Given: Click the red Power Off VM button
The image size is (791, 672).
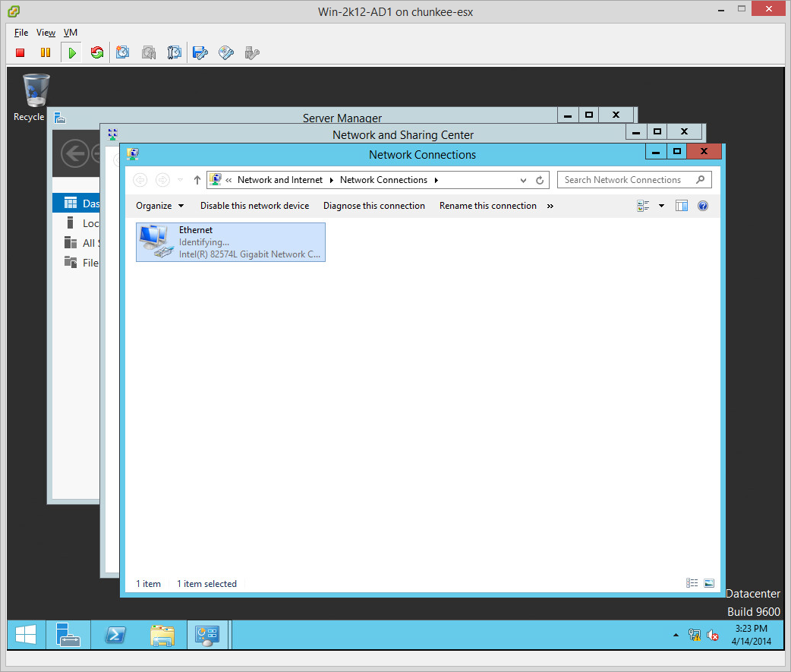Looking at the screenshot, I should pyautogui.click(x=20, y=52).
